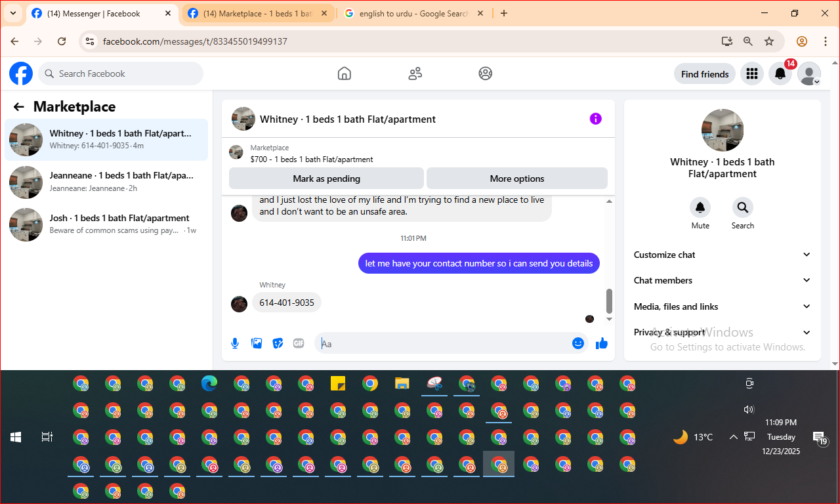Open Whitney chat header profile name

click(x=348, y=119)
